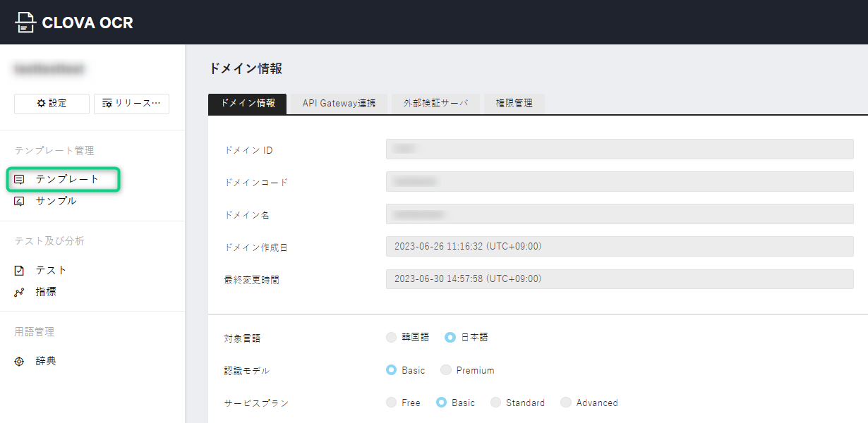Select the Standard service plan
Viewport: 868px width, 423px height.
[x=496, y=403]
